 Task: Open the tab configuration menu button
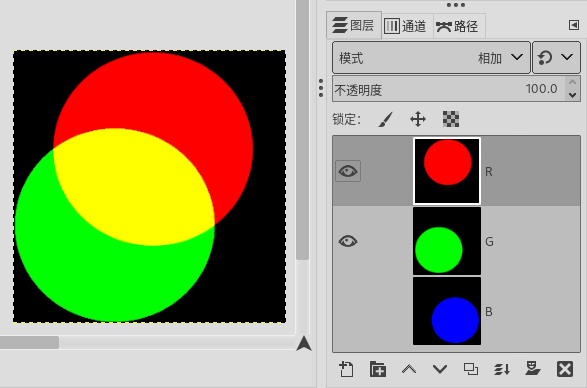[x=574, y=25]
